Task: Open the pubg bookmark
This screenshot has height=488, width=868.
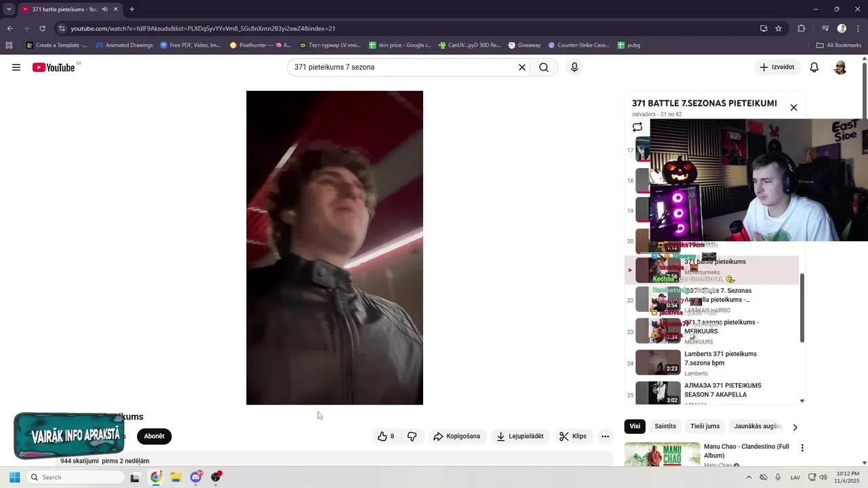Action: pyautogui.click(x=629, y=45)
